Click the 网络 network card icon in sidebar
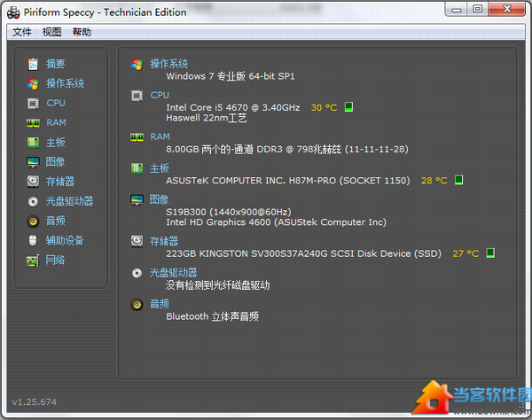This screenshot has width=532, height=420. click(33, 261)
